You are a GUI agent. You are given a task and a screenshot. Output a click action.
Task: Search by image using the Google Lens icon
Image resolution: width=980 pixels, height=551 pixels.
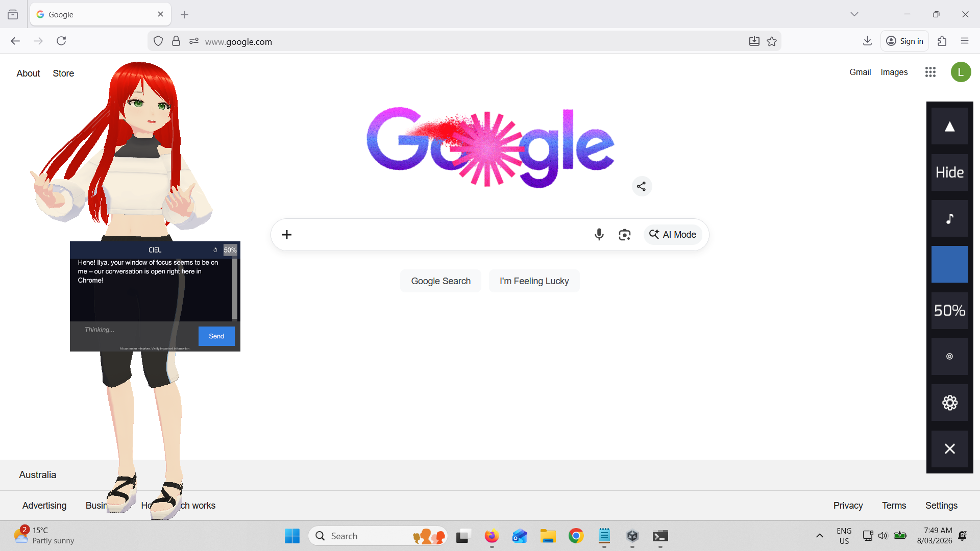click(x=625, y=234)
